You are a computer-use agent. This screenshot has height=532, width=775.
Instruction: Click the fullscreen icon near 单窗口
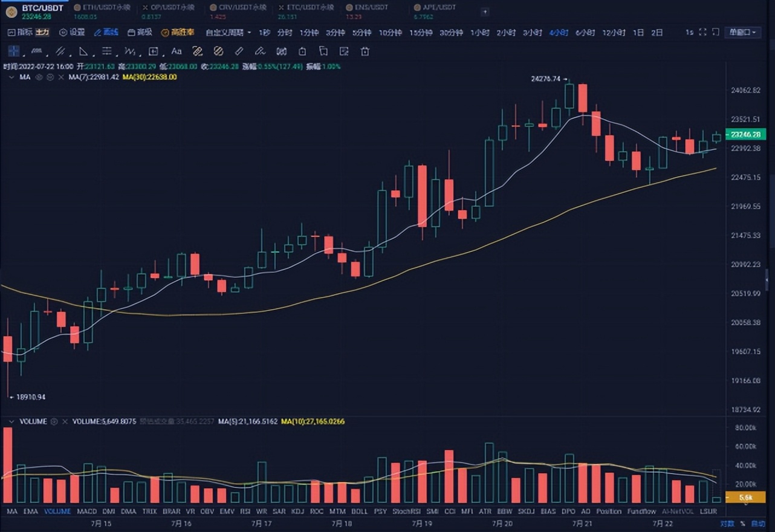click(x=702, y=32)
